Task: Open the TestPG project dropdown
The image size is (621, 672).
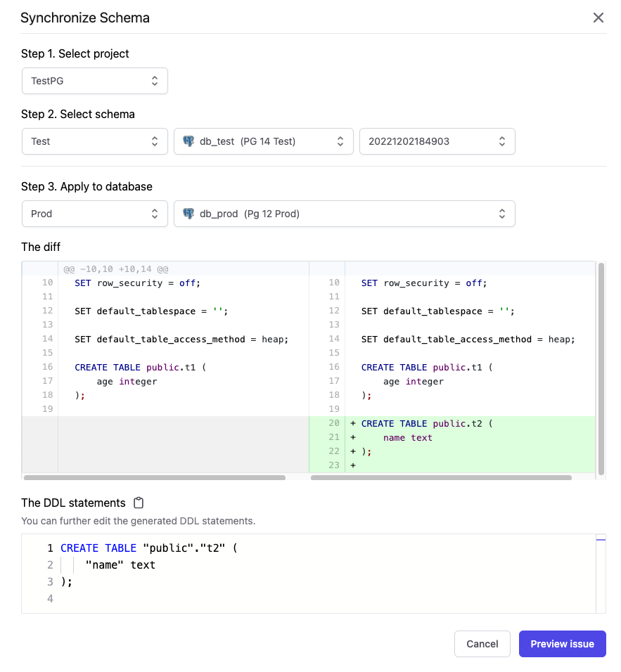Action: [95, 81]
